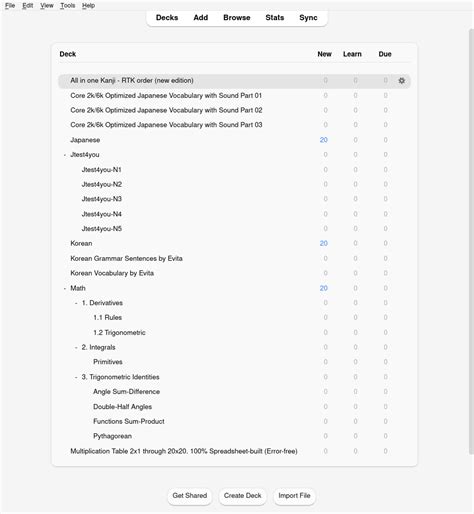Switch to the Browse view

pyautogui.click(x=237, y=18)
